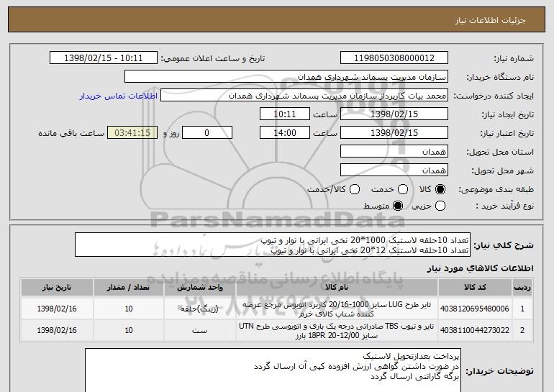Click row number 1 in the table

(x=522, y=309)
